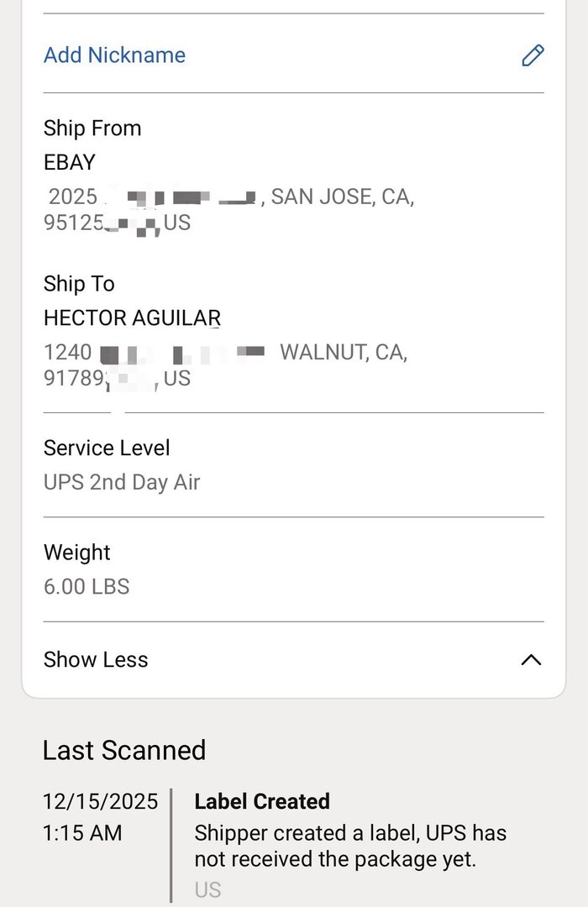Screen dimensions: 588x907
Task: Click the Weight section label
Action: click(x=76, y=553)
